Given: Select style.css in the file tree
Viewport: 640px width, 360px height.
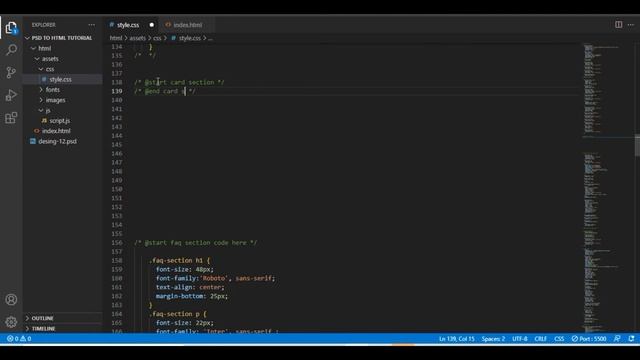Looking at the screenshot, I should [x=60, y=79].
